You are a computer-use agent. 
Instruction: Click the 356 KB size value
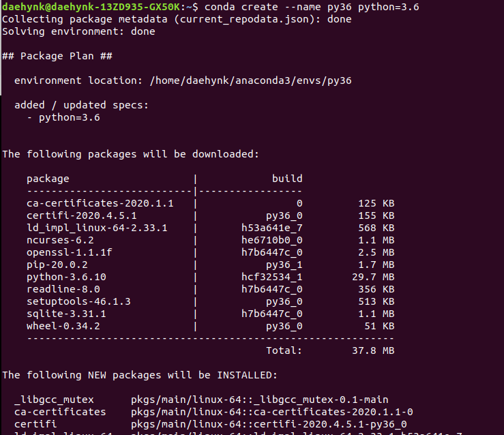click(376, 290)
